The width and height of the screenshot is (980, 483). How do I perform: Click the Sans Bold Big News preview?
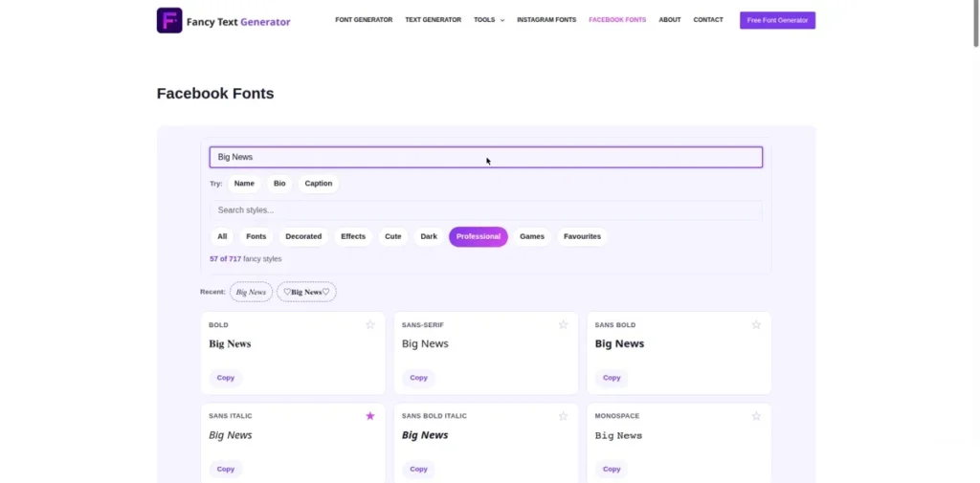pyautogui.click(x=619, y=344)
